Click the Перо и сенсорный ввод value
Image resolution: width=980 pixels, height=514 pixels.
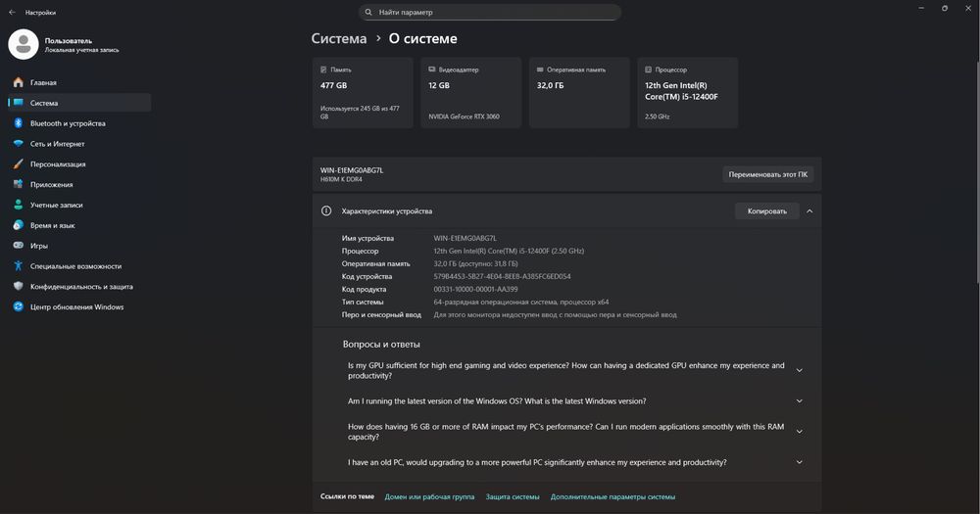(555, 315)
